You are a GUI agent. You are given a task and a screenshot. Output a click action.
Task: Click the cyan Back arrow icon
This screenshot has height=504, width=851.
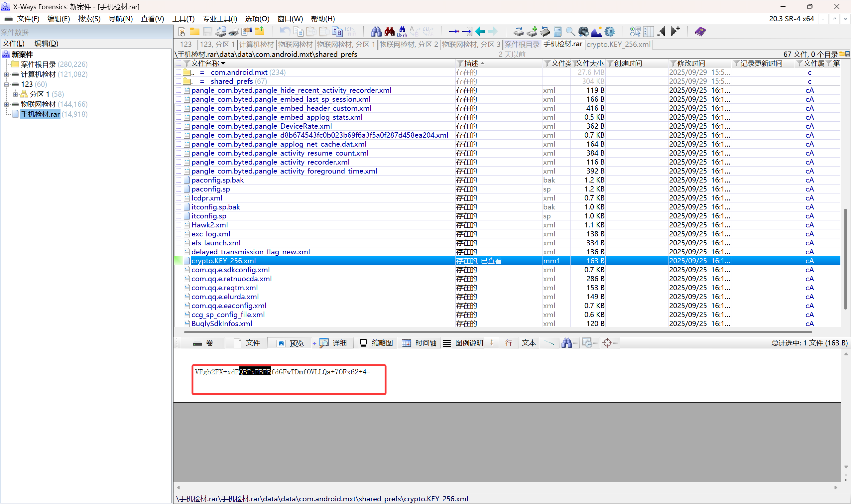click(480, 32)
